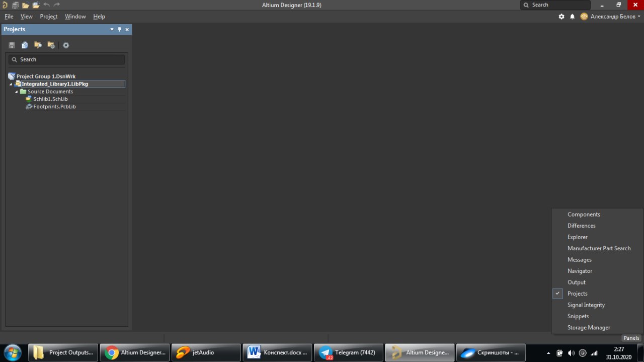Screen dimensions: 644x362
Task: Switch to Telegram (7442) in taskbar
Action: pyautogui.click(x=349, y=352)
